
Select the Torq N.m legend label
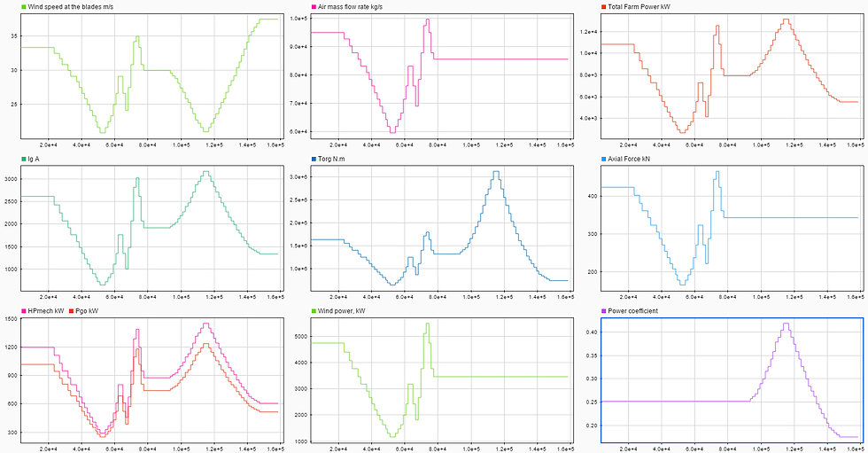pos(331,159)
